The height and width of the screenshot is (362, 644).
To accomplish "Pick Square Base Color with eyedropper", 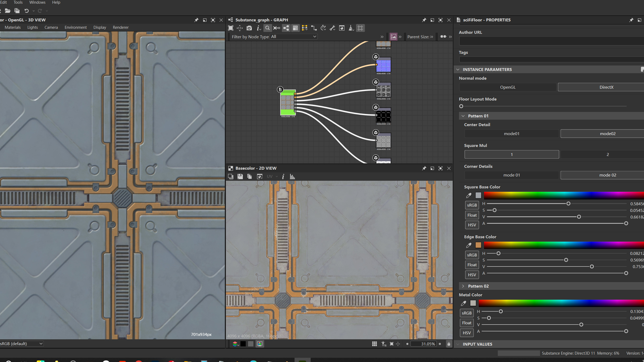I will pyautogui.click(x=468, y=195).
